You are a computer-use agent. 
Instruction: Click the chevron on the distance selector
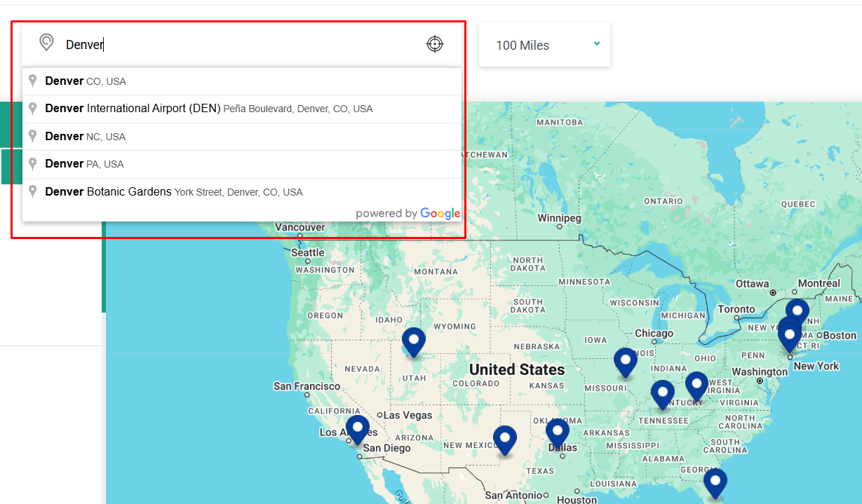coord(596,43)
